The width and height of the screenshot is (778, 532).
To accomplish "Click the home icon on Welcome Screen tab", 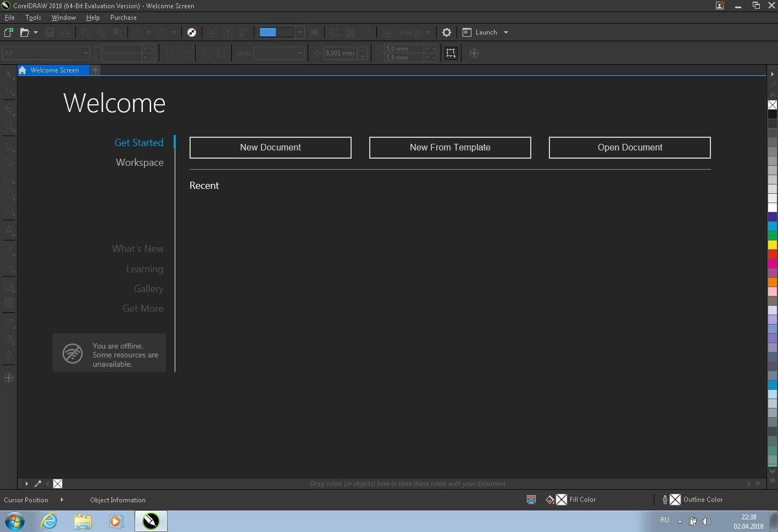I will 23,70.
